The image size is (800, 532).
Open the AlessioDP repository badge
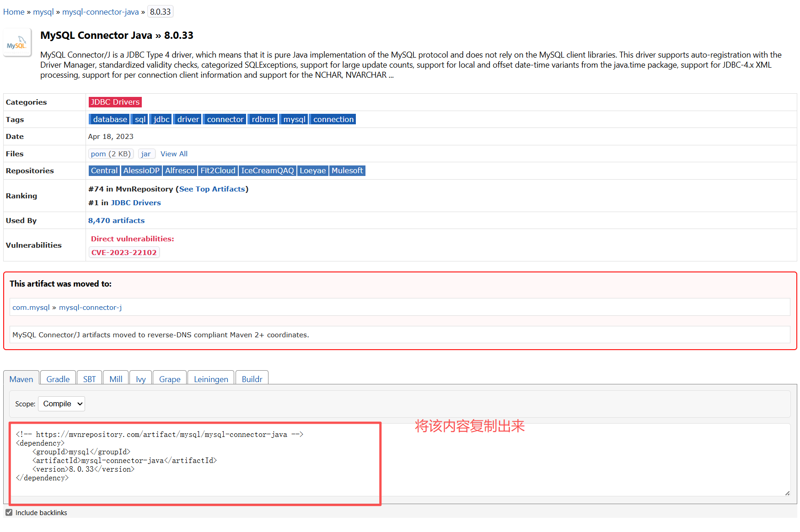click(x=141, y=170)
